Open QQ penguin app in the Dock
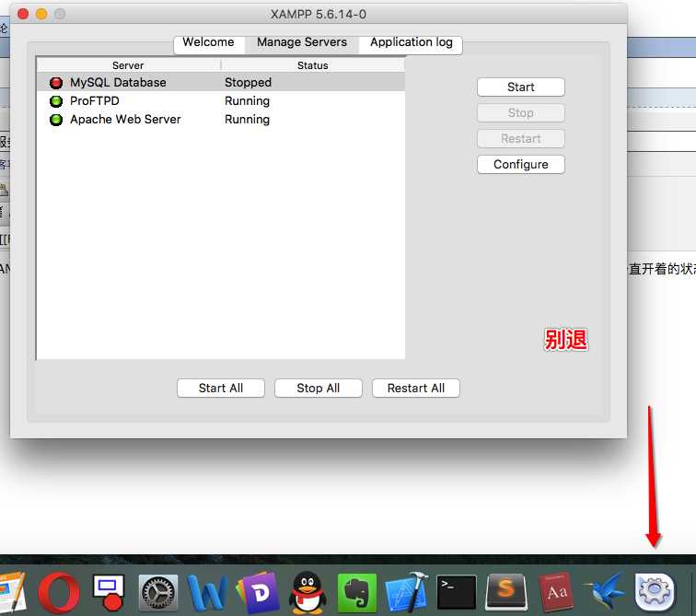The image size is (696, 616). coord(307,593)
